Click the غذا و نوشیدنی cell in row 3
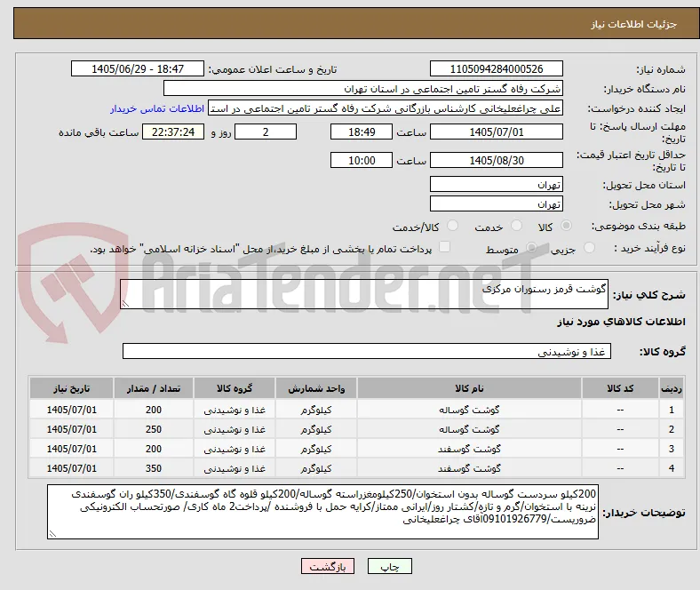The height and width of the screenshot is (590, 700). pos(235,449)
